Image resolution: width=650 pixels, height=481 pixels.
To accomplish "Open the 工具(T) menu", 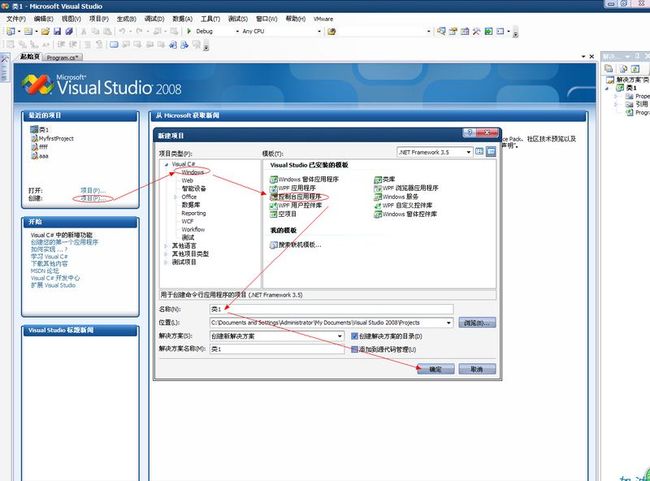I will click(x=211, y=19).
